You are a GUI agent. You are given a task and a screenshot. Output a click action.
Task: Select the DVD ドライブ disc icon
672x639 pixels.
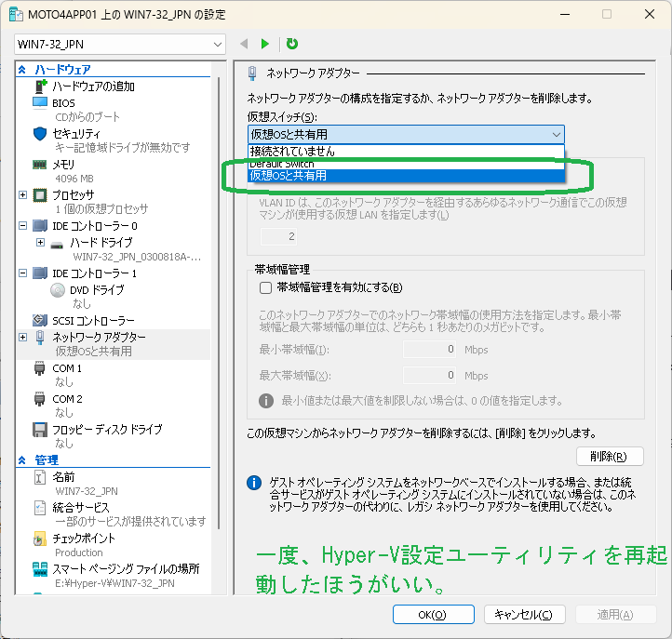(58, 289)
